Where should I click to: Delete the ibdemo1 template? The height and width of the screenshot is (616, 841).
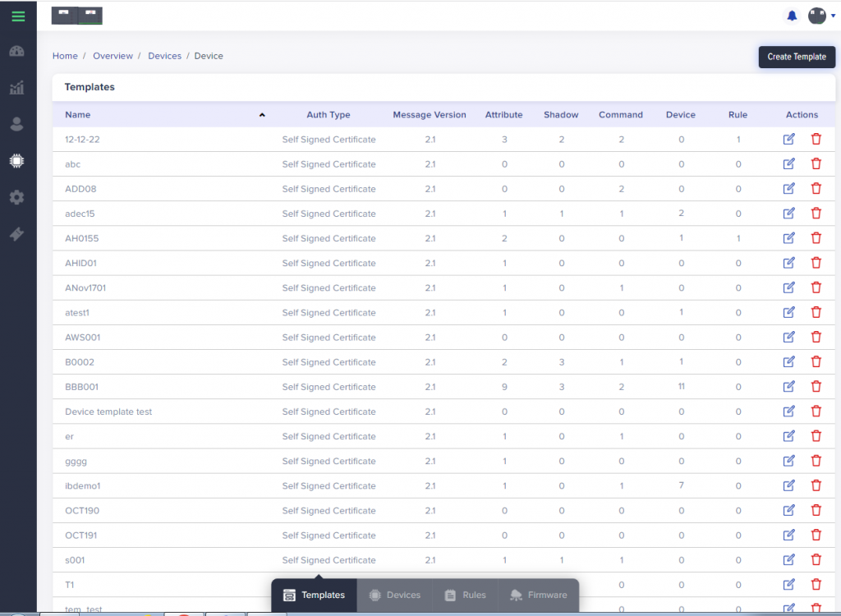pos(816,485)
